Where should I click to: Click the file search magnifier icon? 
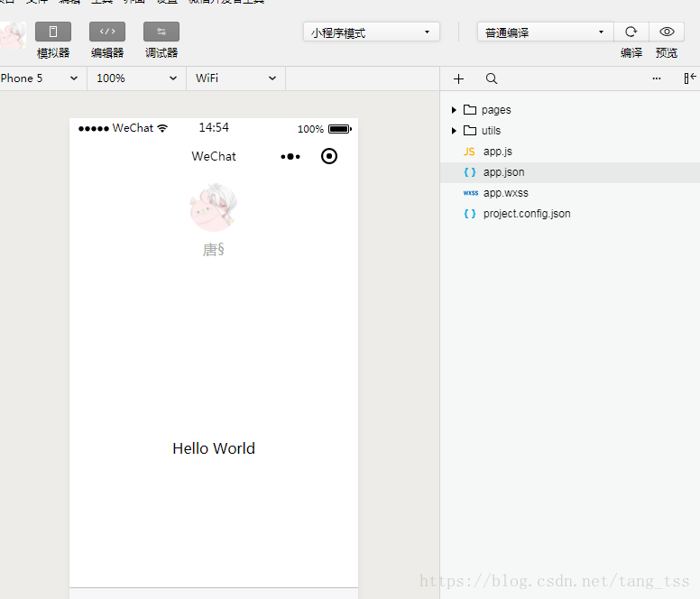492,79
